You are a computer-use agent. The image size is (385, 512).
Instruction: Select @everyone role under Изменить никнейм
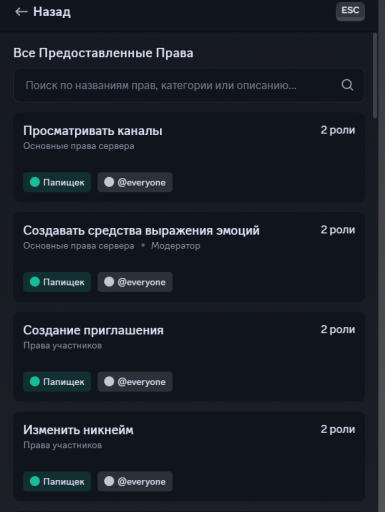pos(135,481)
